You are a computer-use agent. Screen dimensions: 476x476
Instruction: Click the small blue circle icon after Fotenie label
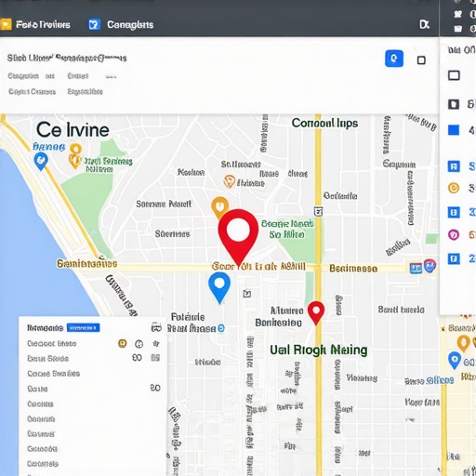[x=221, y=328]
